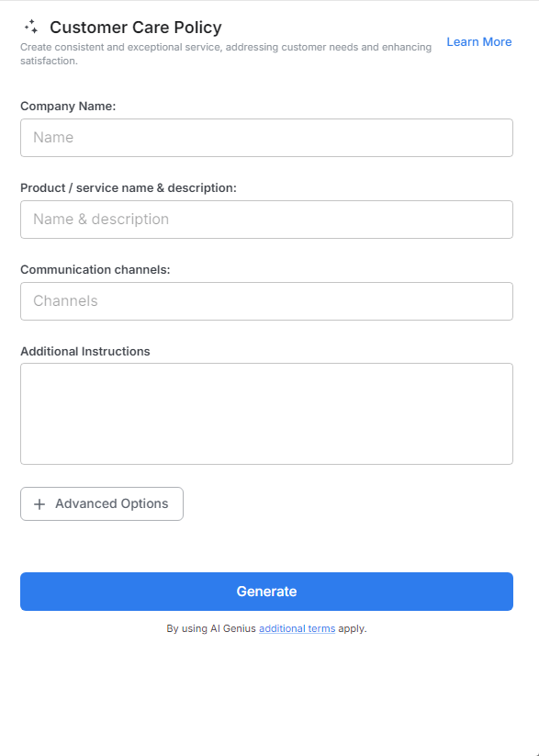Click inside the Additional Instructions text area

[266, 412]
